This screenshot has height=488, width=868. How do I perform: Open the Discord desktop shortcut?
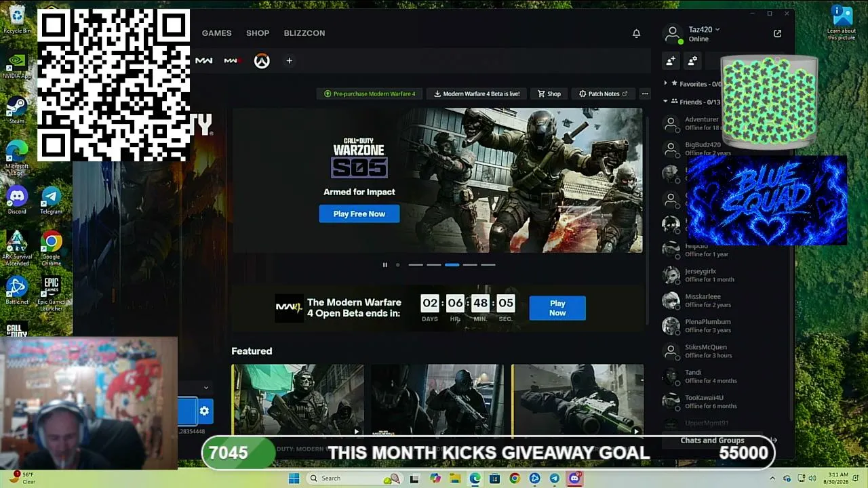click(x=17, y=200)
